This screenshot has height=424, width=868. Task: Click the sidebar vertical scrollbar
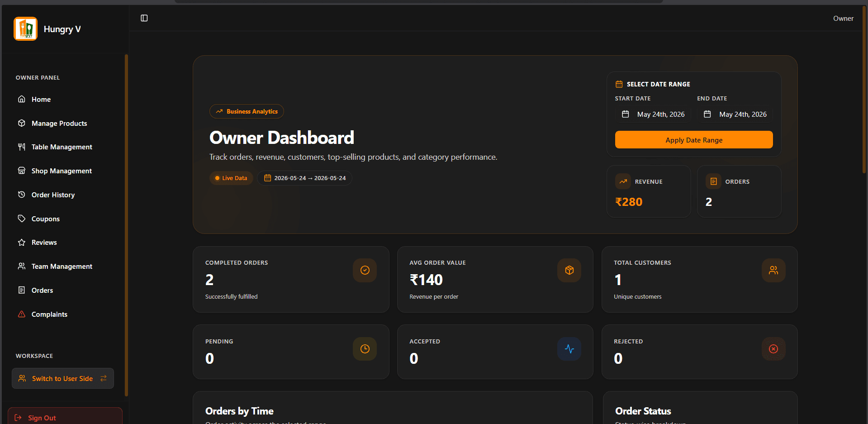coord(126,225)
